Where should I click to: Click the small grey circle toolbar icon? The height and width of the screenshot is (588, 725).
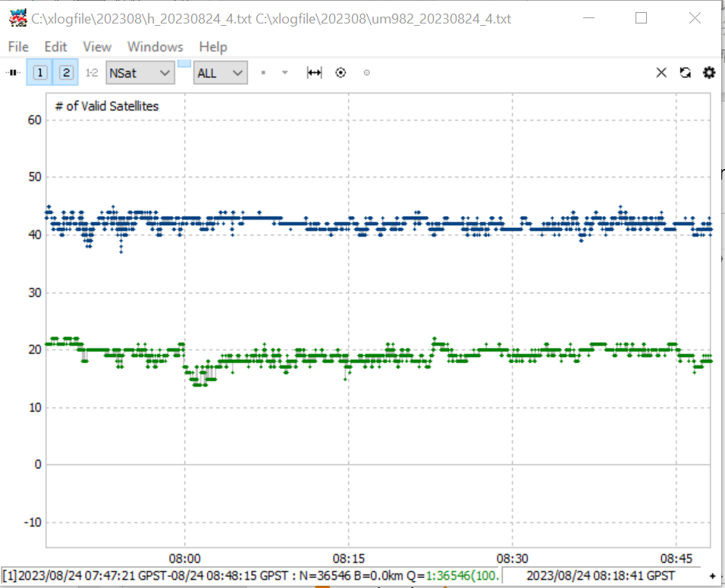click(366, 73)
